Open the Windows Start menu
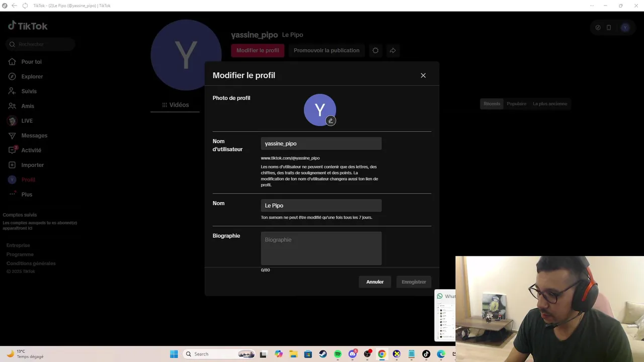Image resolution: width=644 pixels, height=362 pixels. (x=174, y=354)
